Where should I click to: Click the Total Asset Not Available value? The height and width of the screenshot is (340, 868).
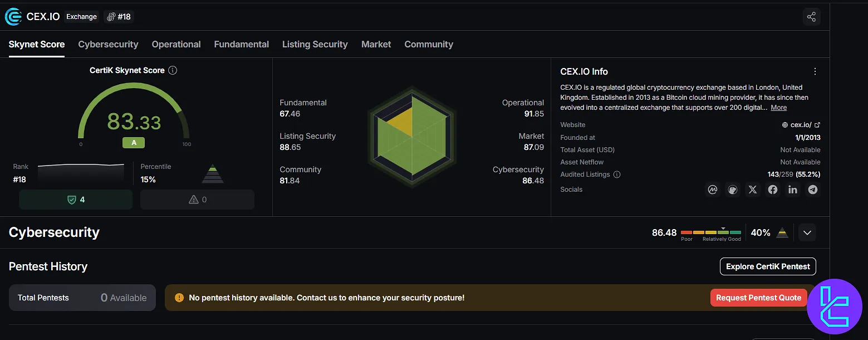[x=800, y=150]
